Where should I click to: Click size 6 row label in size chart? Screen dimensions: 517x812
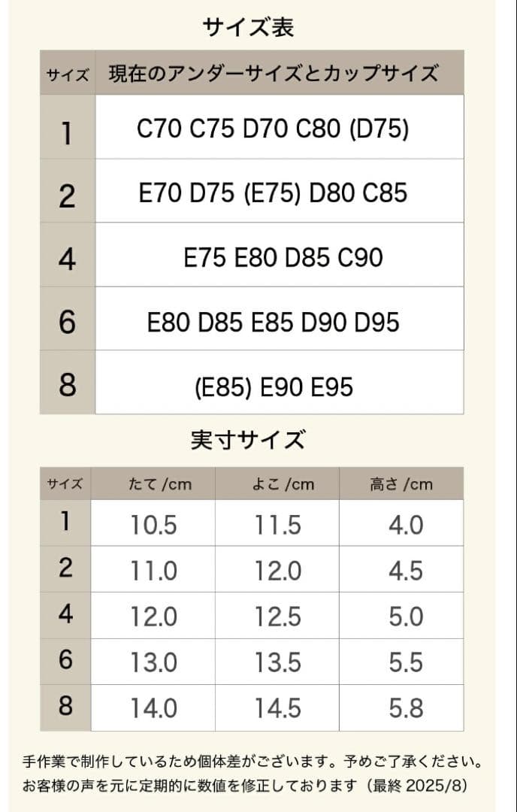67,322
